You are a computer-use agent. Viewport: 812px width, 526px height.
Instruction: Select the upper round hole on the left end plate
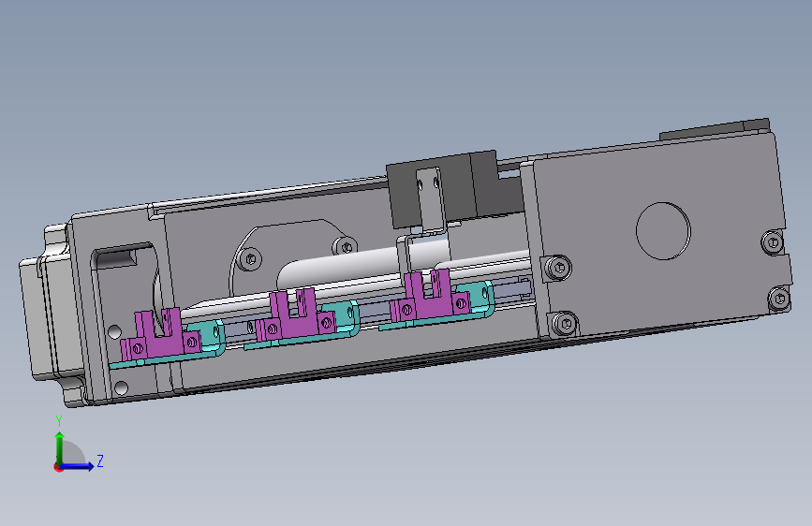click(115, 332)
